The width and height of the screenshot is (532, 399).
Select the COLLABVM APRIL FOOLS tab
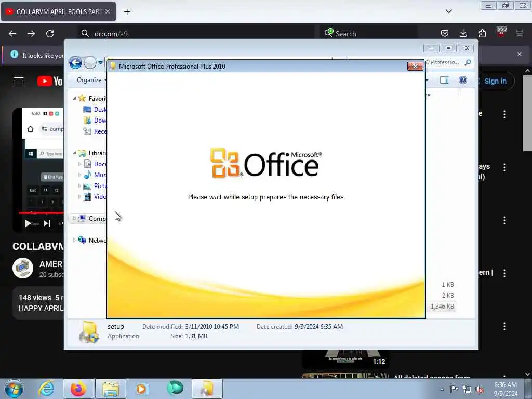click(58, 11)
